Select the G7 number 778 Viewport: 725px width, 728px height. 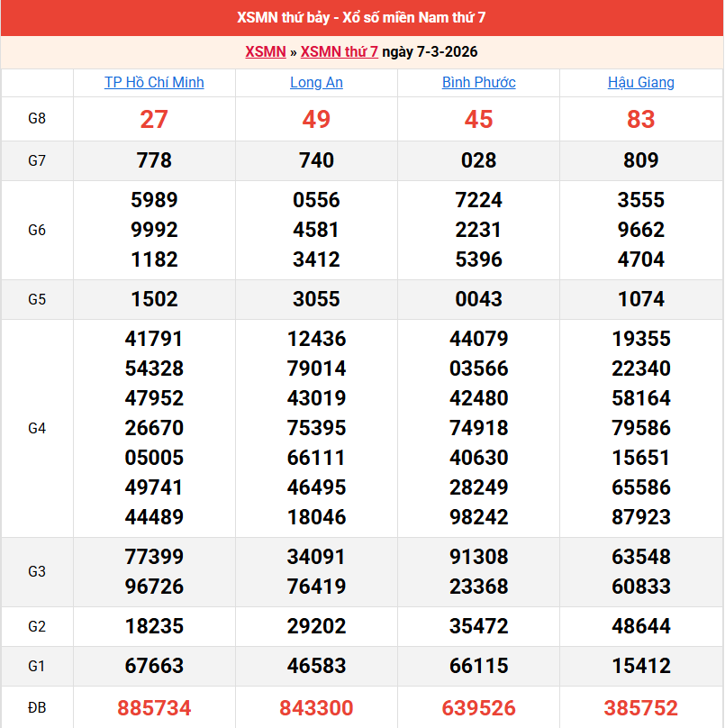(x=154, y=160)
